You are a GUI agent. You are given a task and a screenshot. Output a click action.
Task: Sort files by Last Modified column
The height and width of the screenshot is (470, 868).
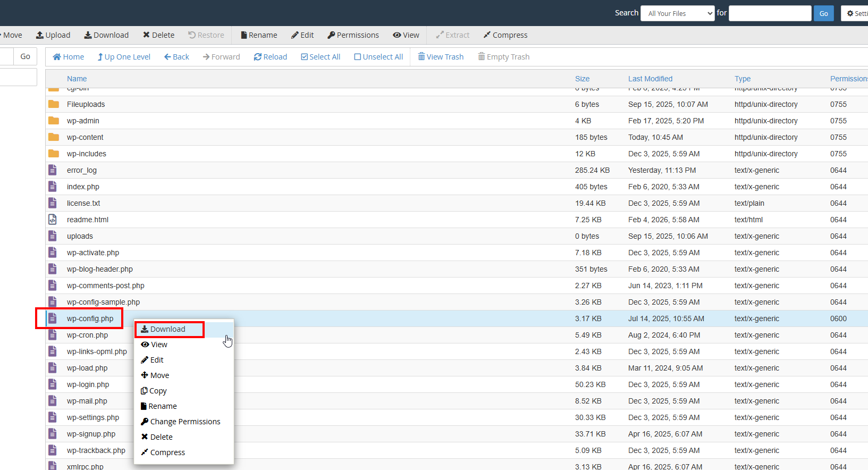click(650, 79)
